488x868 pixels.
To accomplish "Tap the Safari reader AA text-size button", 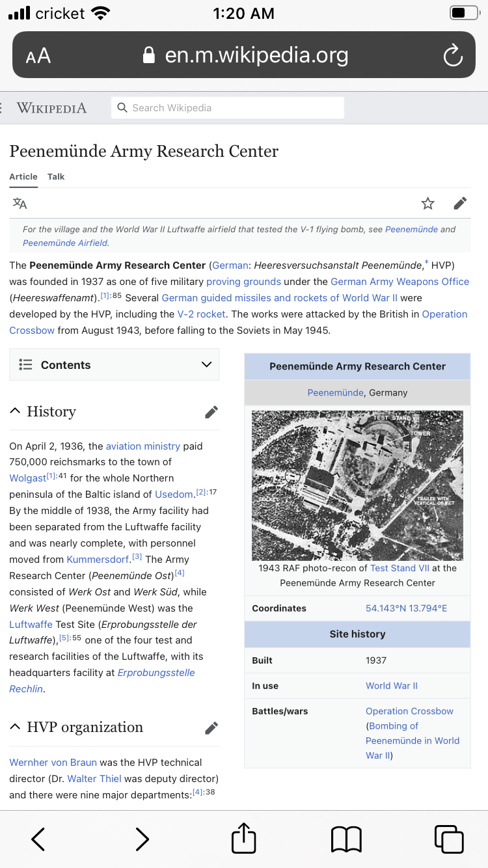I will click(38, 56).
